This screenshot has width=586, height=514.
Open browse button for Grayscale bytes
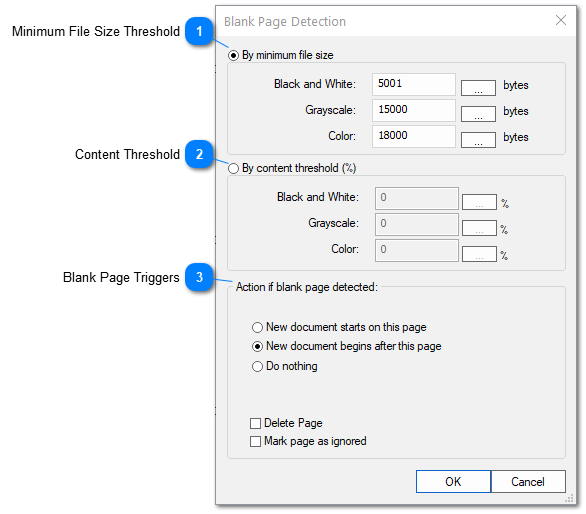click(x=478, y=114)
